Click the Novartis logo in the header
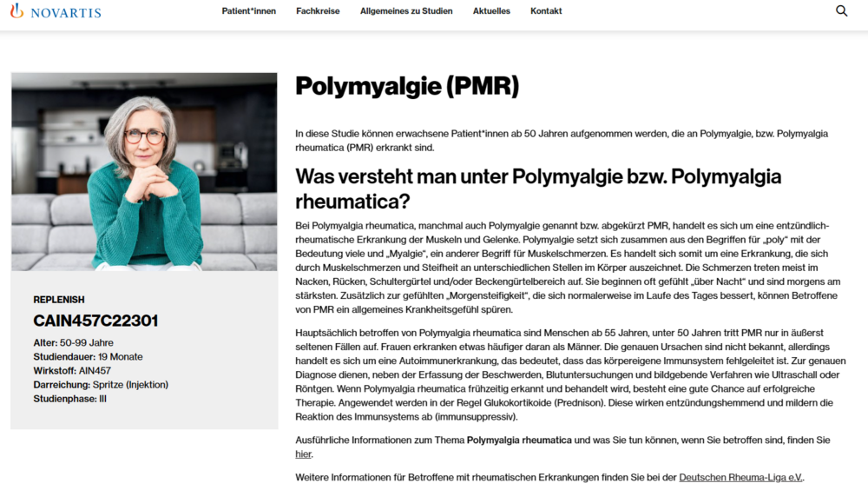The height and width of the screenshot is (490, 868). click(x=56, y=11)
